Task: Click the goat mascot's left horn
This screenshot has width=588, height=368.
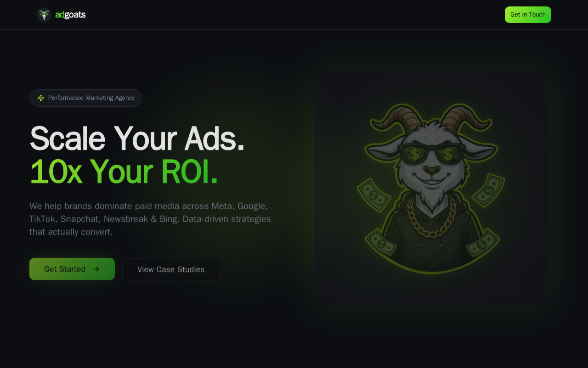Action: point(396,117)
